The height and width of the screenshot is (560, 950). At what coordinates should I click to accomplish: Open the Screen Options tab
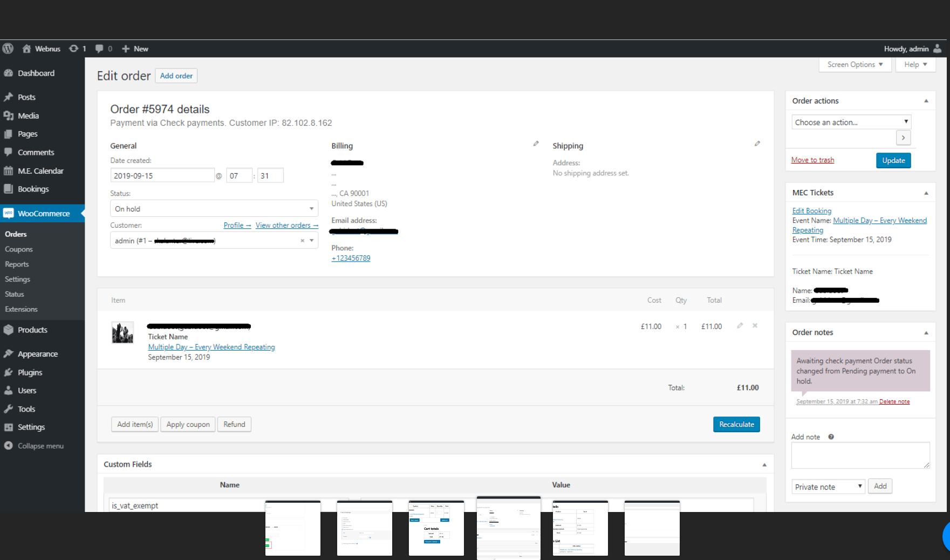click(x=855, y=64)
